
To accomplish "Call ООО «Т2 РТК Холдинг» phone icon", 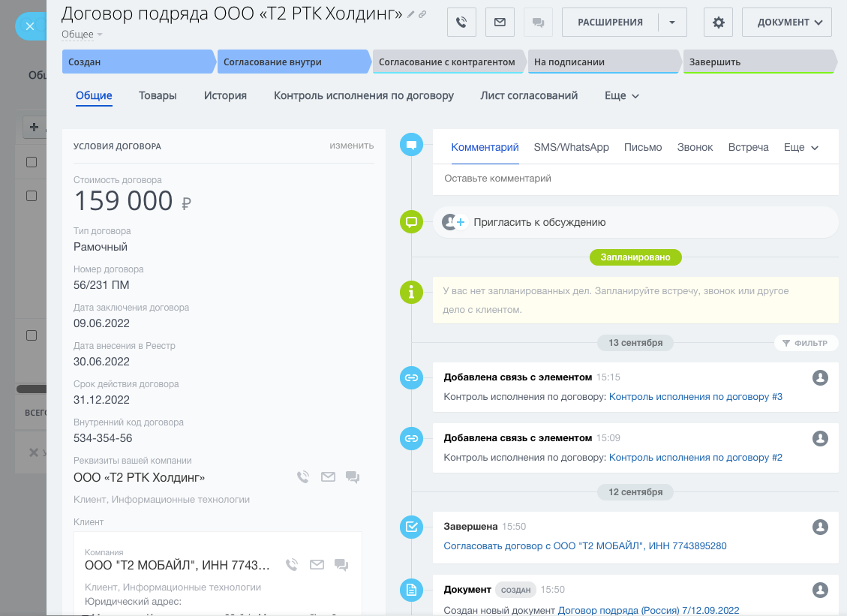I will [303, 477].
